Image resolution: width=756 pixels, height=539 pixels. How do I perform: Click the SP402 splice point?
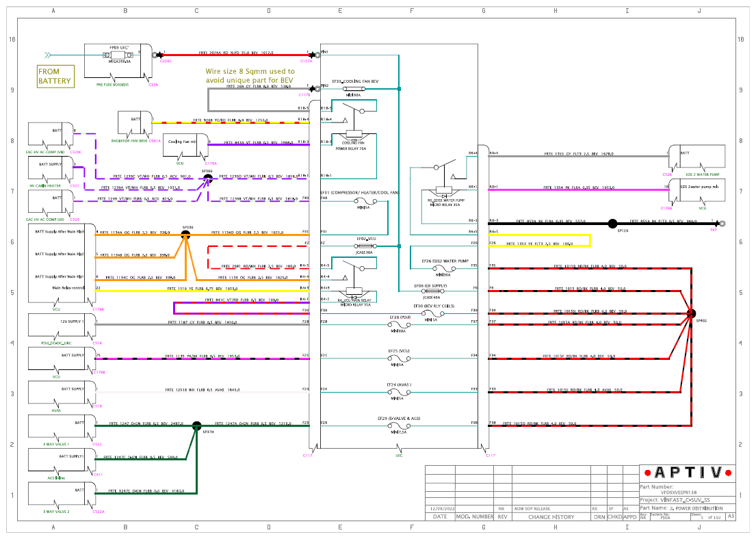click(x=692, y=313)
